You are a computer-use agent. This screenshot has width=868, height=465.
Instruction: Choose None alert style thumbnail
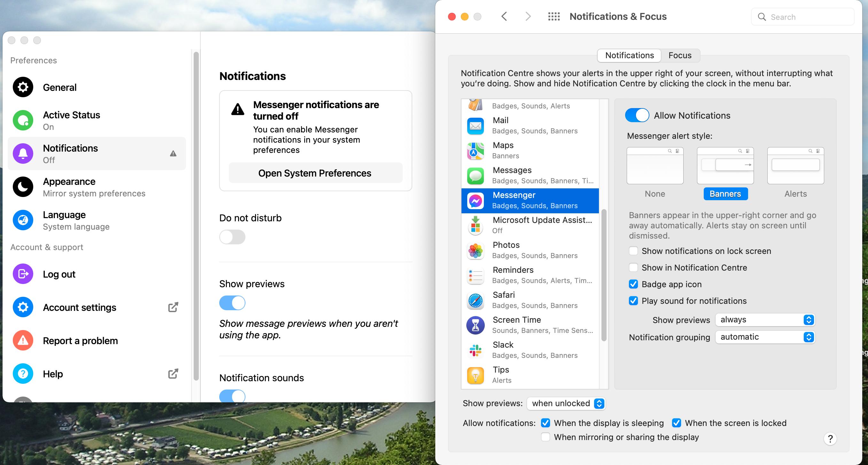click(x=655, y=166)
